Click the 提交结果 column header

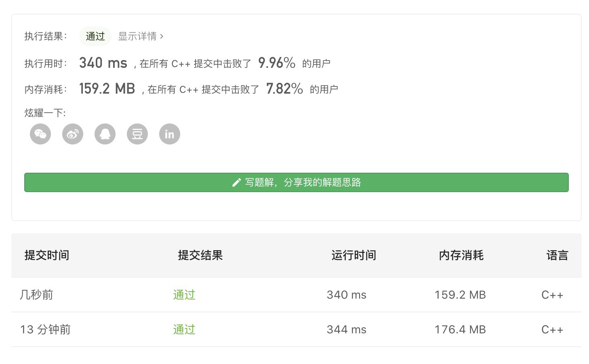point(200,255)
